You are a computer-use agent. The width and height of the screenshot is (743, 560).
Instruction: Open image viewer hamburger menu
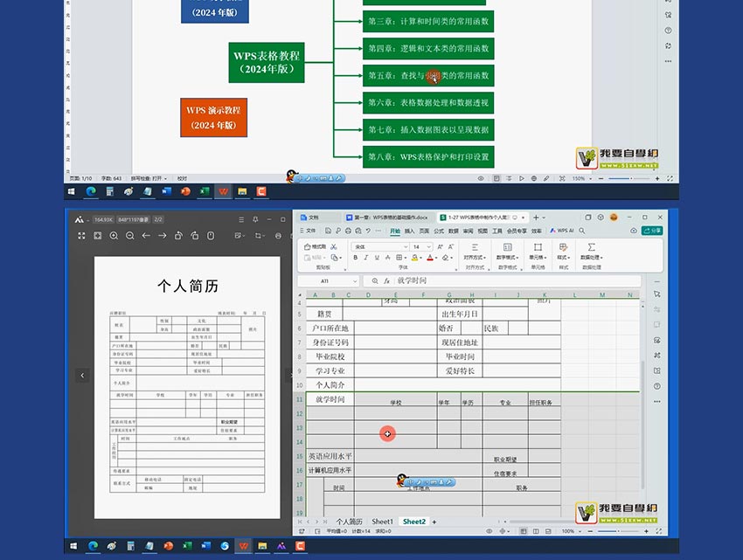[241, 219]
